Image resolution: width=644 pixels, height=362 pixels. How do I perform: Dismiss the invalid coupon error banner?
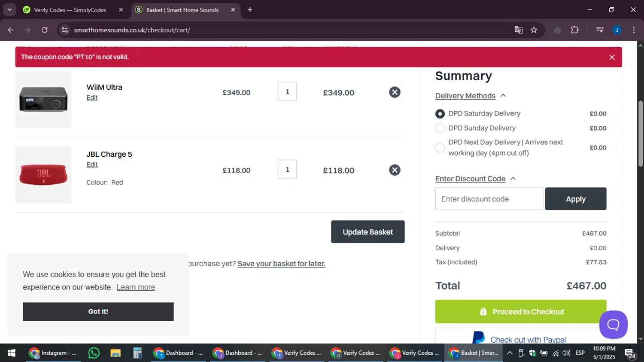click(x=612, y=57)
